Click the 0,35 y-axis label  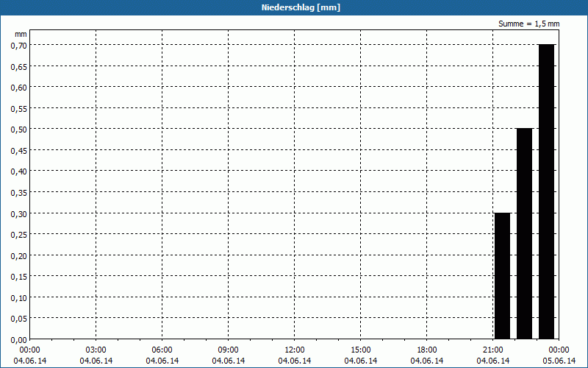pyautogui.click(x=19, y=192)
